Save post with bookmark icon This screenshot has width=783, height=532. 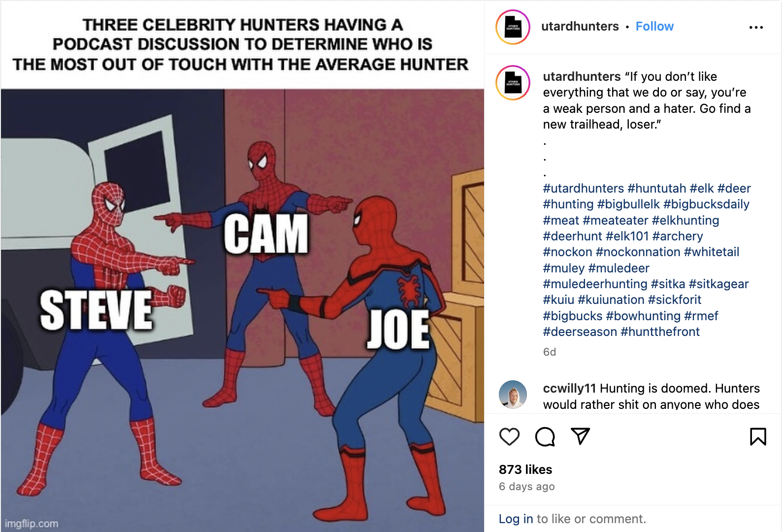tap(758, 436)
